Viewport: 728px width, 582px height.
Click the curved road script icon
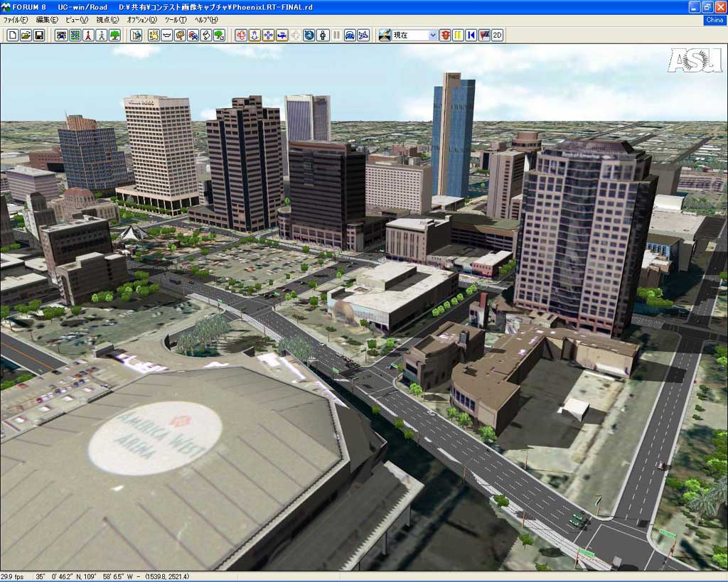click(x=206, y=36)
